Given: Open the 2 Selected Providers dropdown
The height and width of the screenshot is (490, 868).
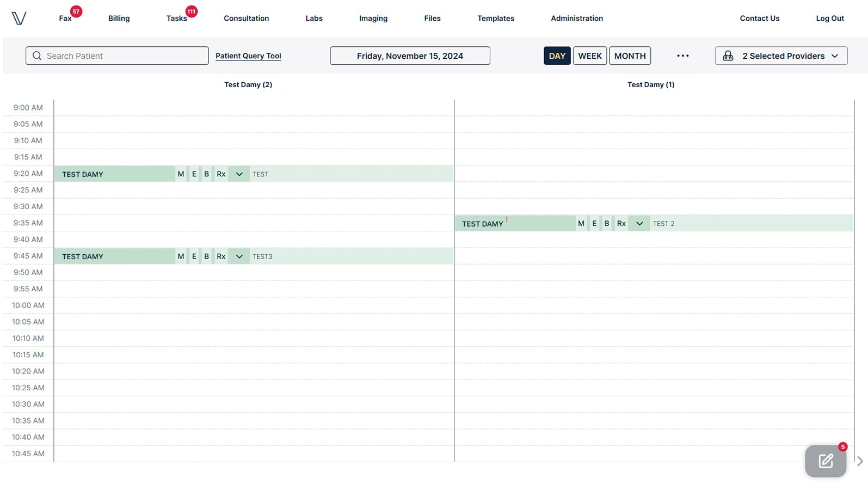Looking at the screenshot, I should click(781, 56).
